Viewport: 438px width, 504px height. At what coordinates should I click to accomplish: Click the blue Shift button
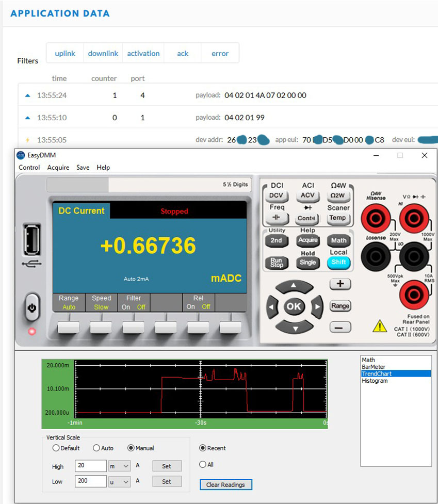point(339,262)
